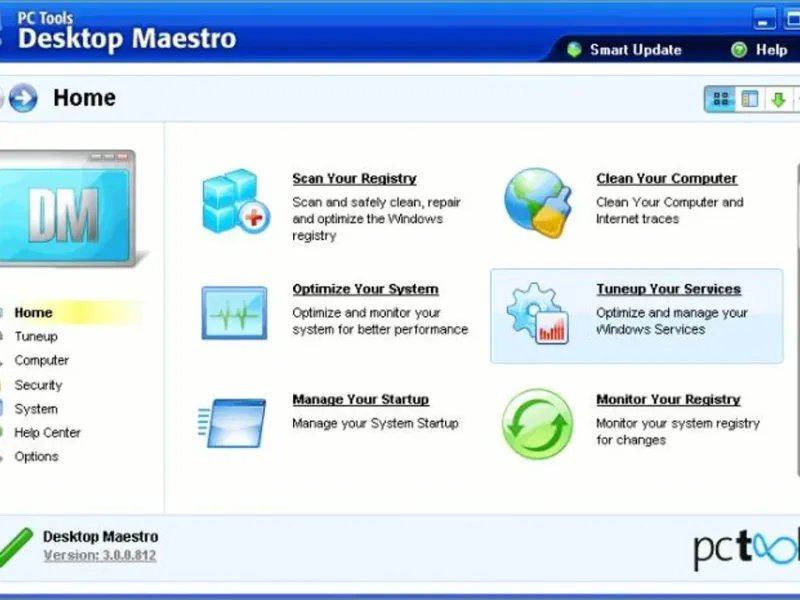Click the Home page heading
The image size is (800, 600).
coord(84,97)
